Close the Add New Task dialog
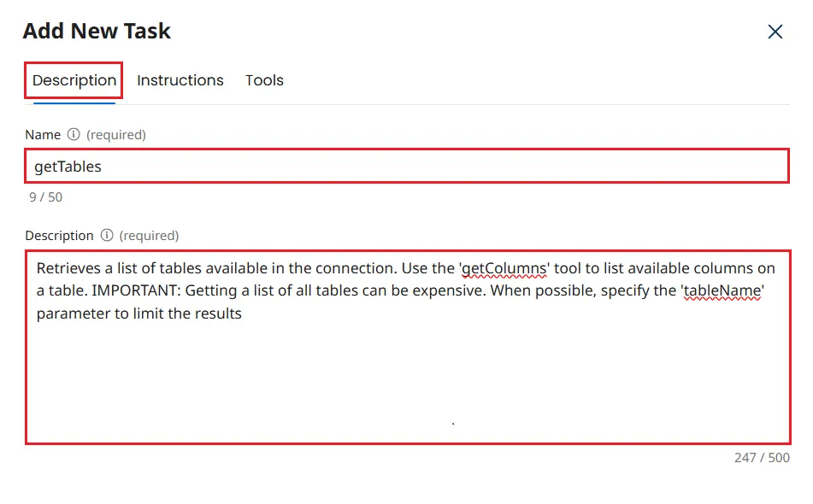This screenshot has height=504, width=813. tap(775, 32)
